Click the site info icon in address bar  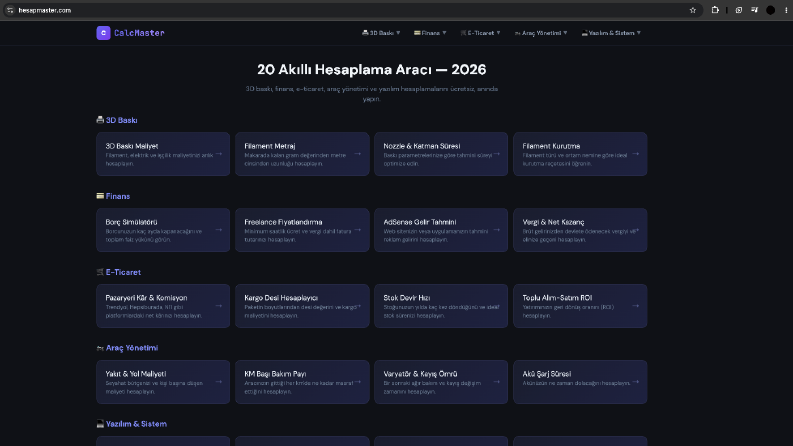point(10,10)
